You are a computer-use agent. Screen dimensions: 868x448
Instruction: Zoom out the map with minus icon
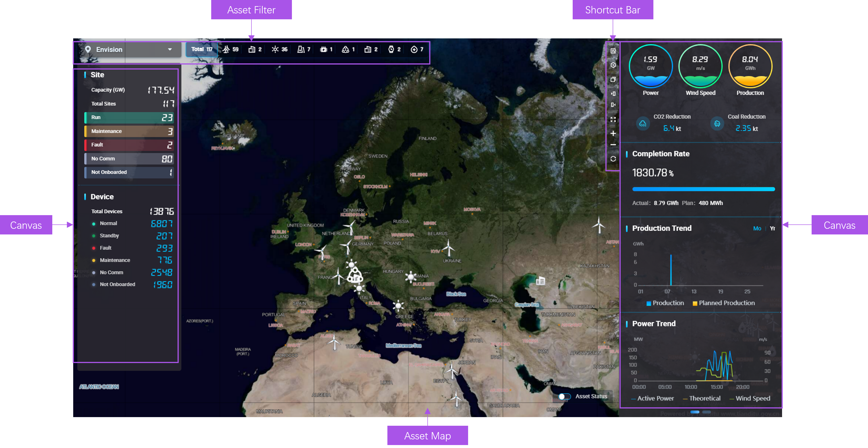click(613, 145)
